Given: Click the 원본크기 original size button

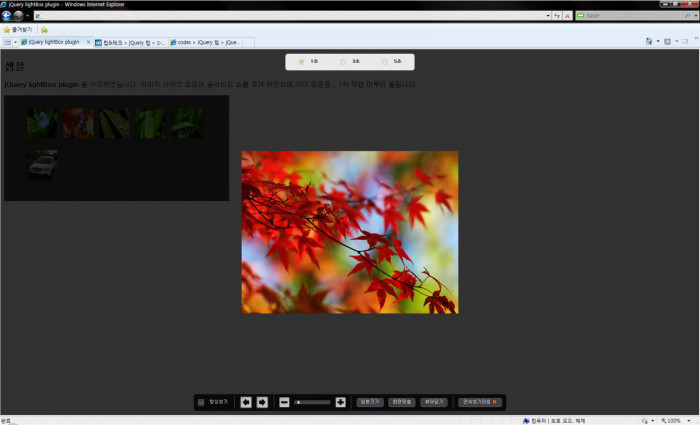Looking at the screenshot, I should 370,402.
